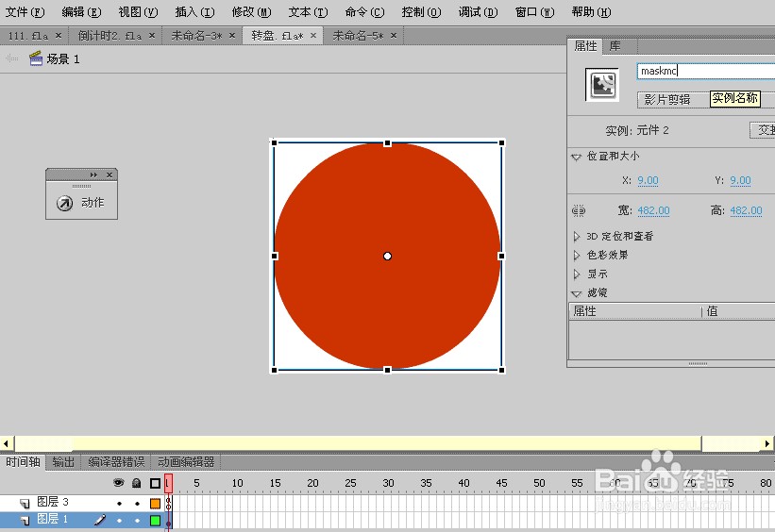Close the floating 动作 panel
This screenshot has height=532, width=775.
tap(110, 175)
